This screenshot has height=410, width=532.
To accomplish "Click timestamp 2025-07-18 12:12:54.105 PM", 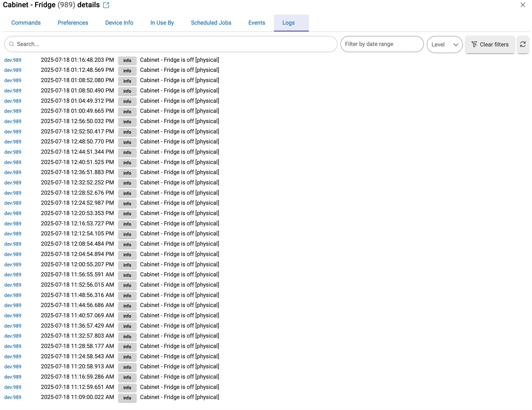I will point(77,234).
